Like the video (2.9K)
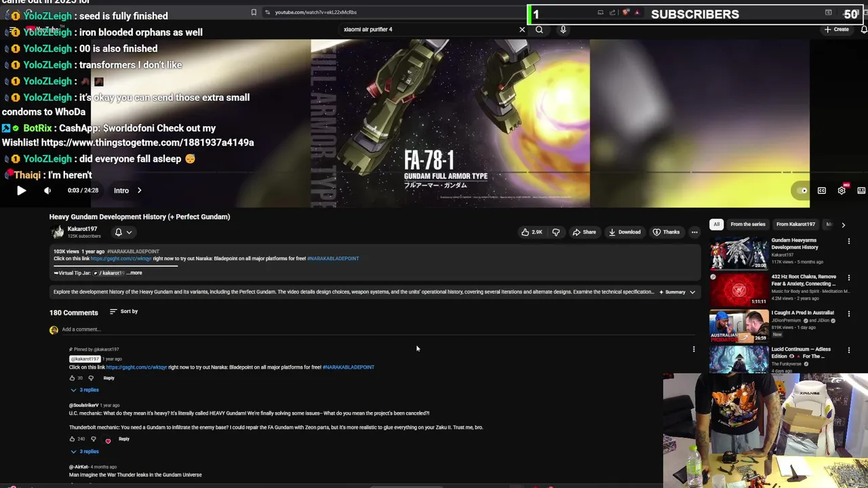The image size is (868, 488). click(x=532, y=232)
